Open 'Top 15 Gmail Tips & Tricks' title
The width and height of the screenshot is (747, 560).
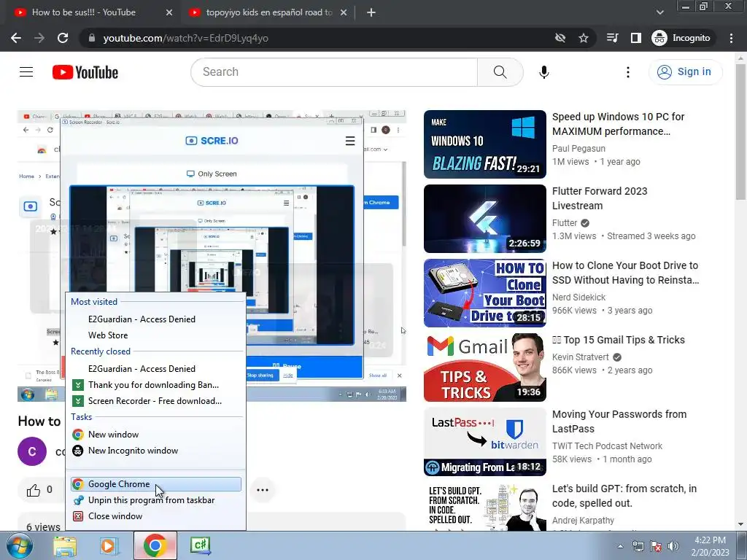click(619, 340)
